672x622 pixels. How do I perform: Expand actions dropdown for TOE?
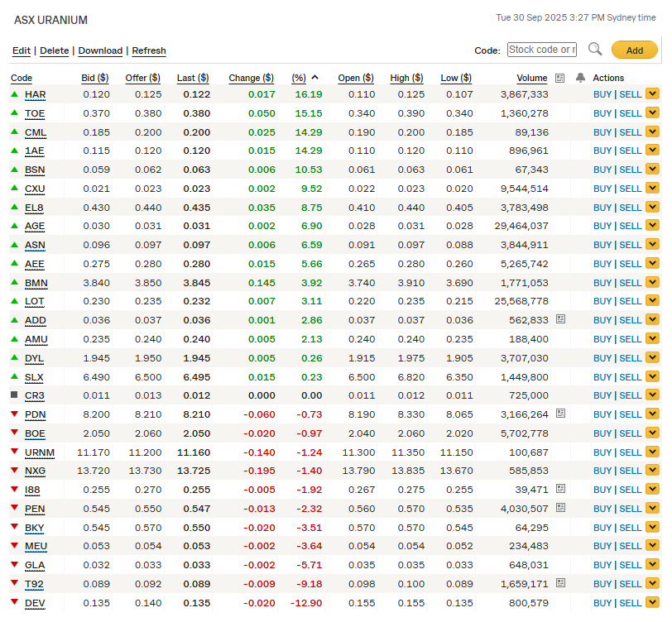(x=652, y=112)
